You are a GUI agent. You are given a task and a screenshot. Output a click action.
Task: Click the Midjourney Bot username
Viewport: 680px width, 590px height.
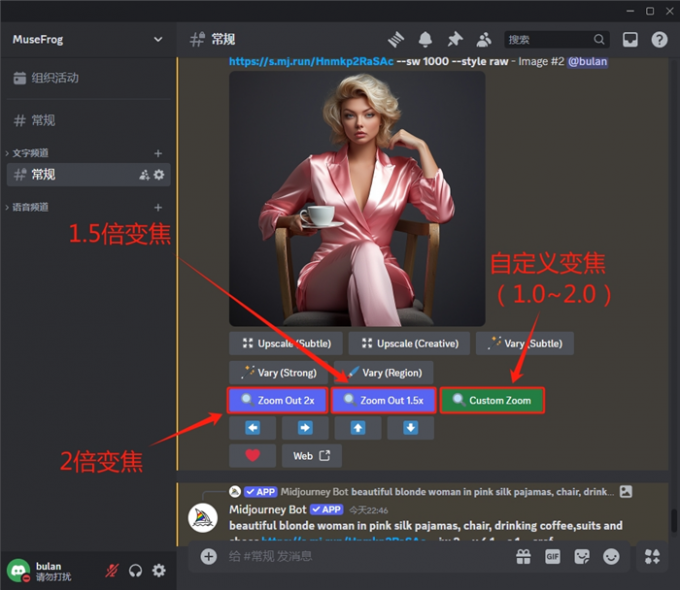268,509
